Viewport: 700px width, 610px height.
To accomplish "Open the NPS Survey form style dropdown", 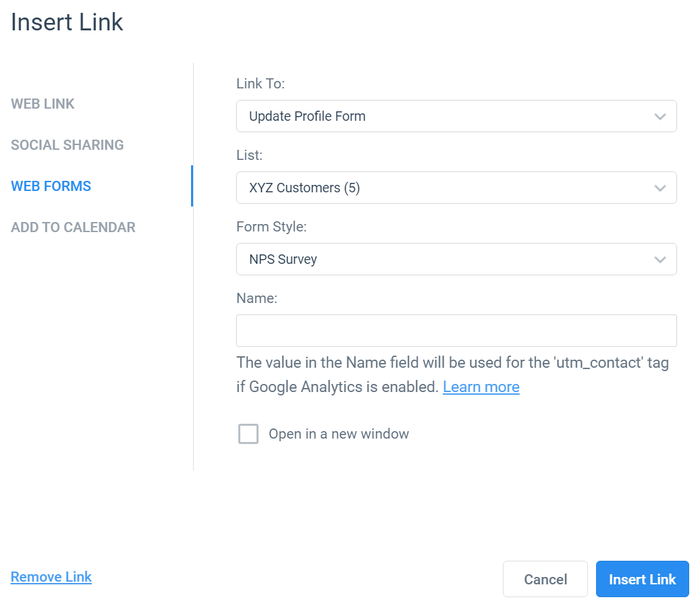I will pos(456,259).
